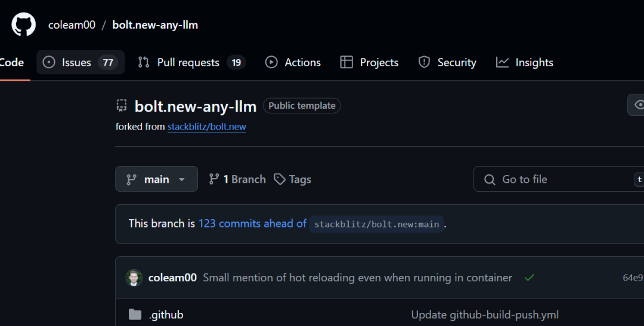644x326 pixels.
Task: Open the Actions tab
Action: pos(293,63)
